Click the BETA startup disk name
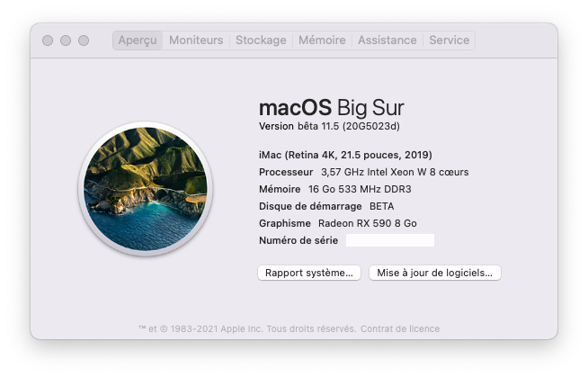The width and height of the screenshot is (588, 377). tap(382, 206)
